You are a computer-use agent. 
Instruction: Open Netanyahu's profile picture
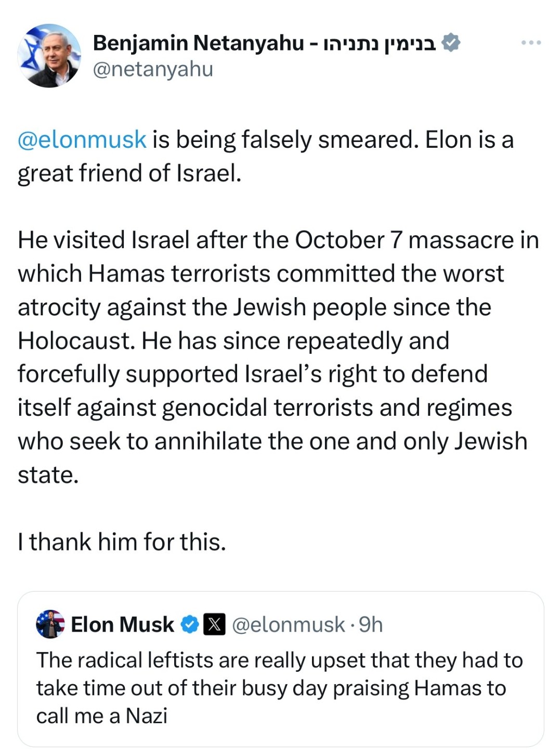(x=49, y=56)
